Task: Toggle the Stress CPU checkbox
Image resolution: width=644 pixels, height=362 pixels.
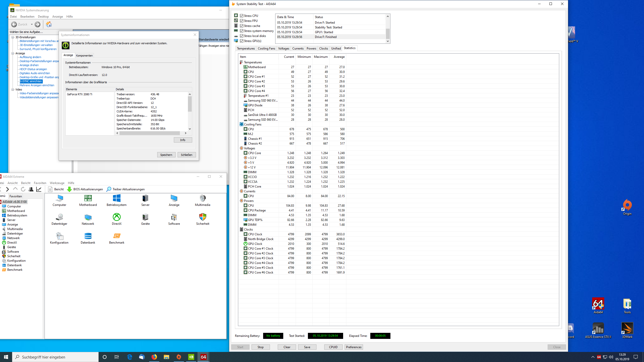Action: 242,16
